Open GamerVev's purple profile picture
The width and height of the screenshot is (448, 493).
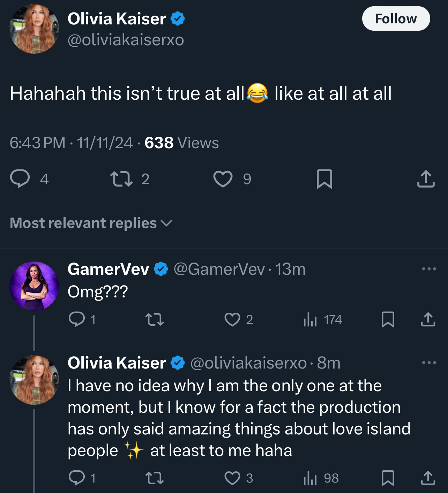[x=34, y=286]
